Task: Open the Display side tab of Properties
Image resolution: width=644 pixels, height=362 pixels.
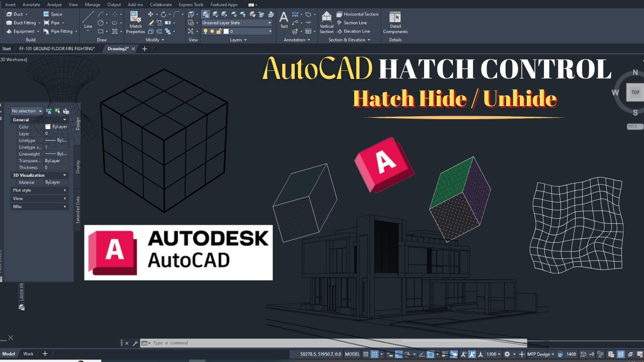Action: [77, 166]
